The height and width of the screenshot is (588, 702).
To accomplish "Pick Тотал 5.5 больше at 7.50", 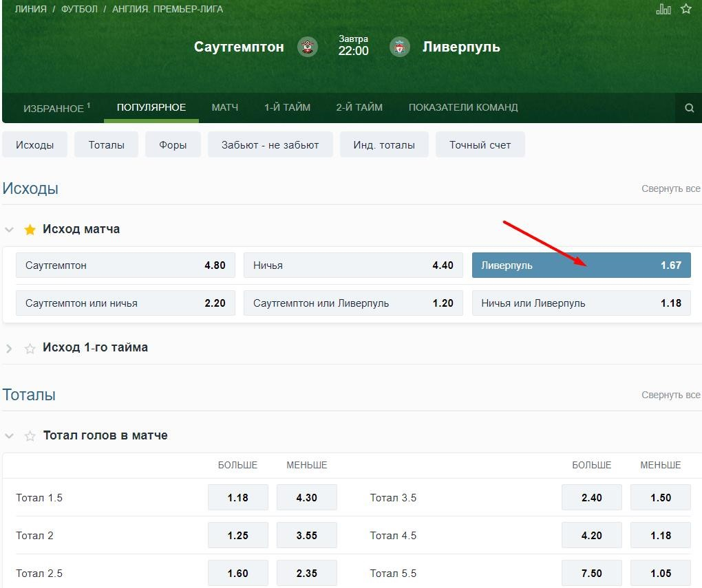I will (591, 574).
